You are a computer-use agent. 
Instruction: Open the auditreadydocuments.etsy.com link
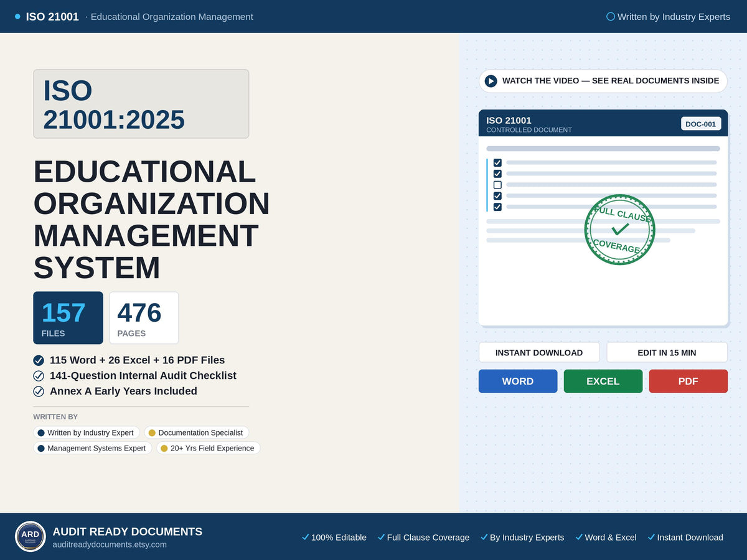click(110, 544)
